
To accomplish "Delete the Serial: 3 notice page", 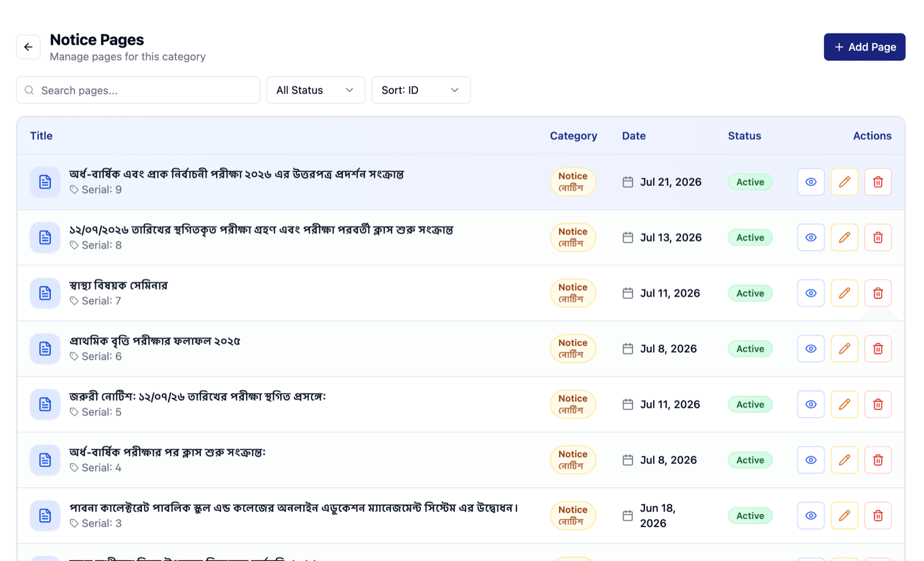I will click(x=878, y=515).
